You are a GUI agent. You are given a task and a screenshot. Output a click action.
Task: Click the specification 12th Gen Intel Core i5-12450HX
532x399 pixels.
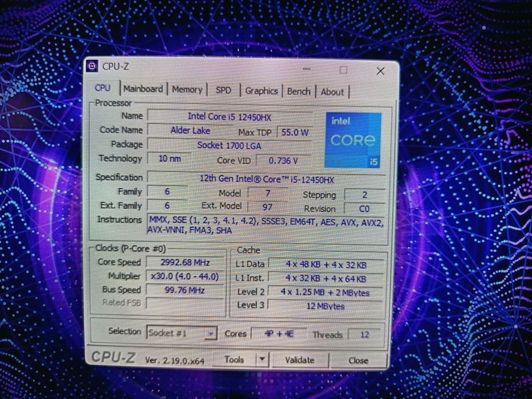click(x=267, y=180)
